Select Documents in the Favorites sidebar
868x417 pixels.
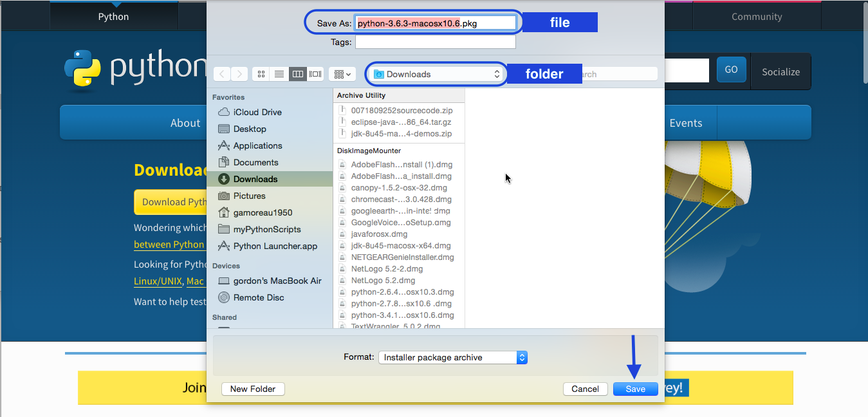point(270,162)
